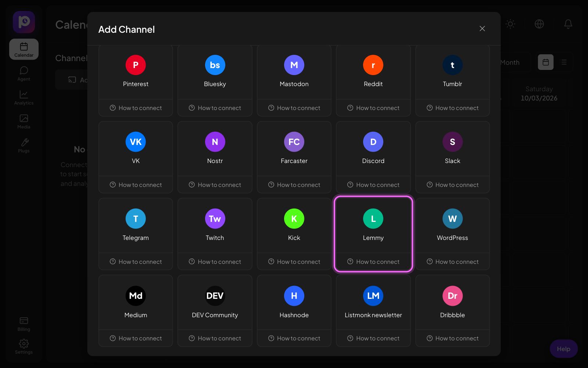This screenshot has width=588, height=368.
Task: Choose the Telegram channel icon
Action: (136, 219)
